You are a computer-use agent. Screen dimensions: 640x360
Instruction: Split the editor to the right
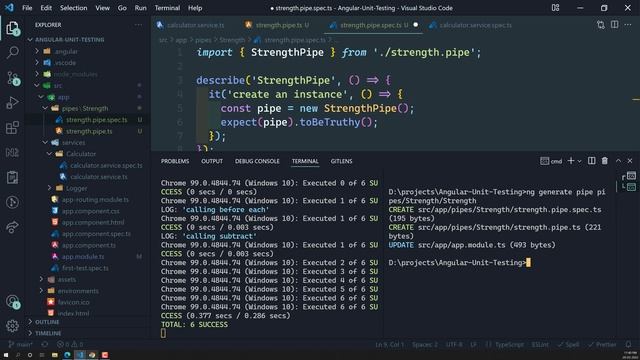click(x=614, y=24)
